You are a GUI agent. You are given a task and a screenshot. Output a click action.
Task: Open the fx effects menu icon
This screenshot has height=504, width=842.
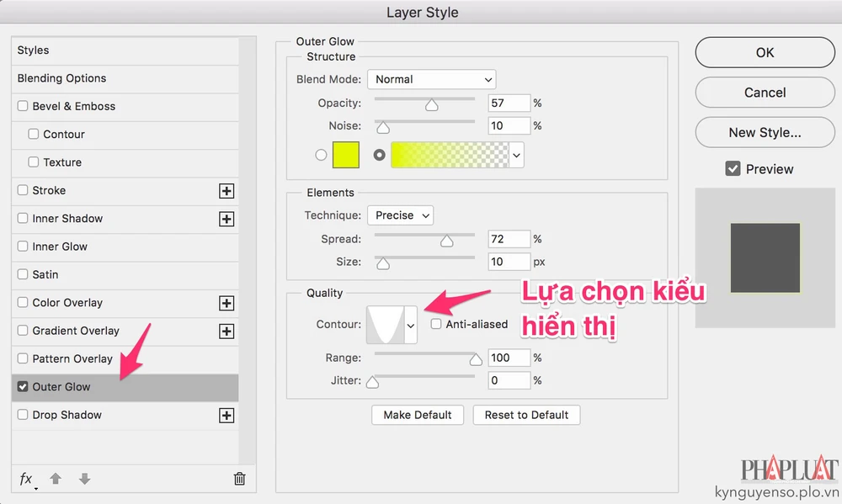[x=27, y=479]
